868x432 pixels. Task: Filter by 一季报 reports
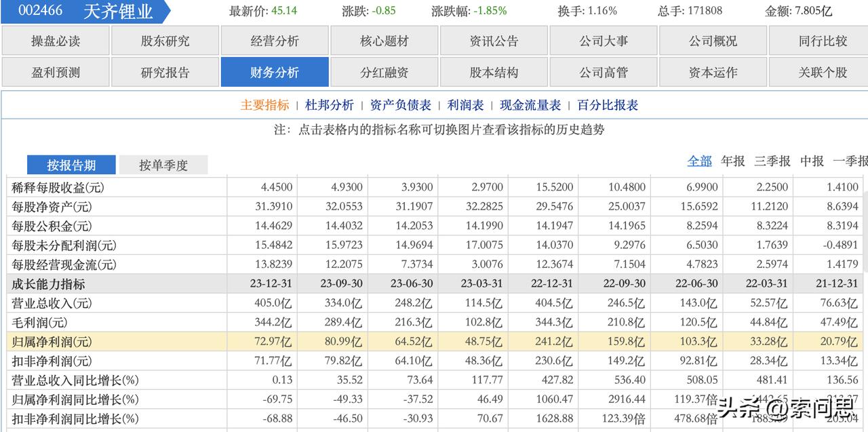pos(850,161)
